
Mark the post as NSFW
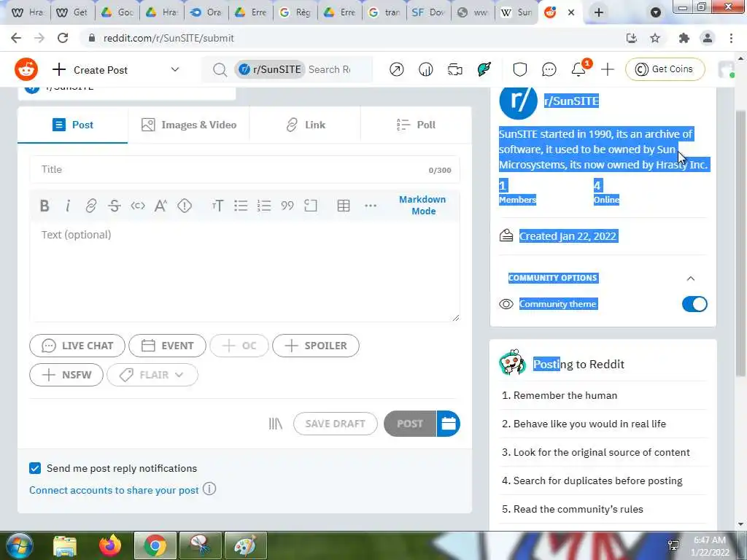pos(66,375)
